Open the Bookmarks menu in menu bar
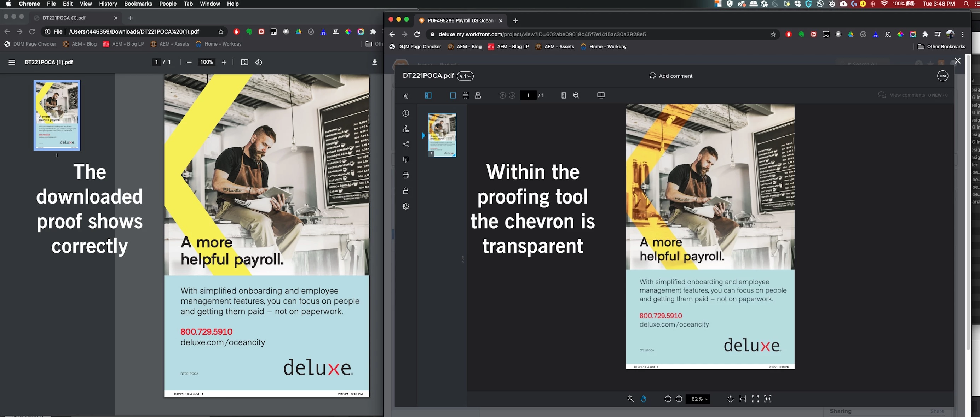Viewport: 980px width, 417px height. pyautogui.click(x=138, y=4)
